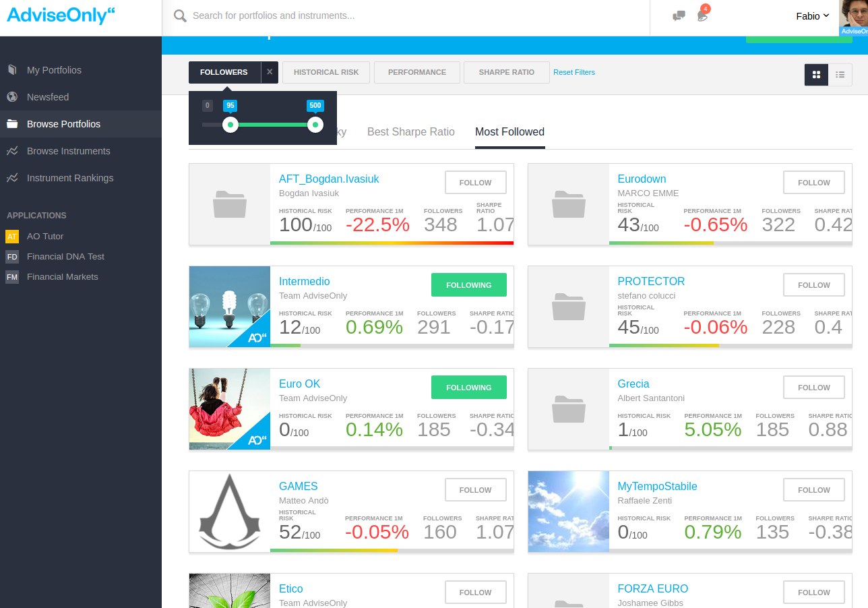868x608 pixels.
Task: Click folder icon on Eurodown card
Action: pyautogui.click(x=568, y=204)
